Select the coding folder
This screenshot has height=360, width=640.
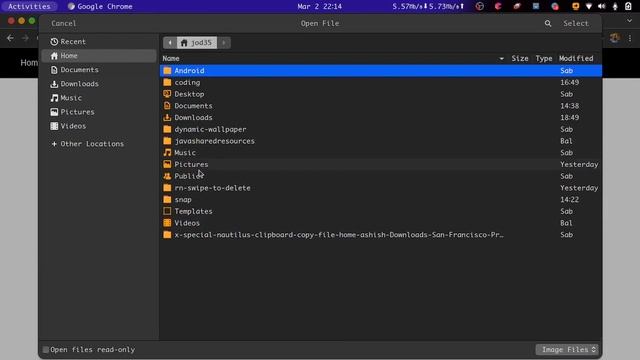point(381,82)
